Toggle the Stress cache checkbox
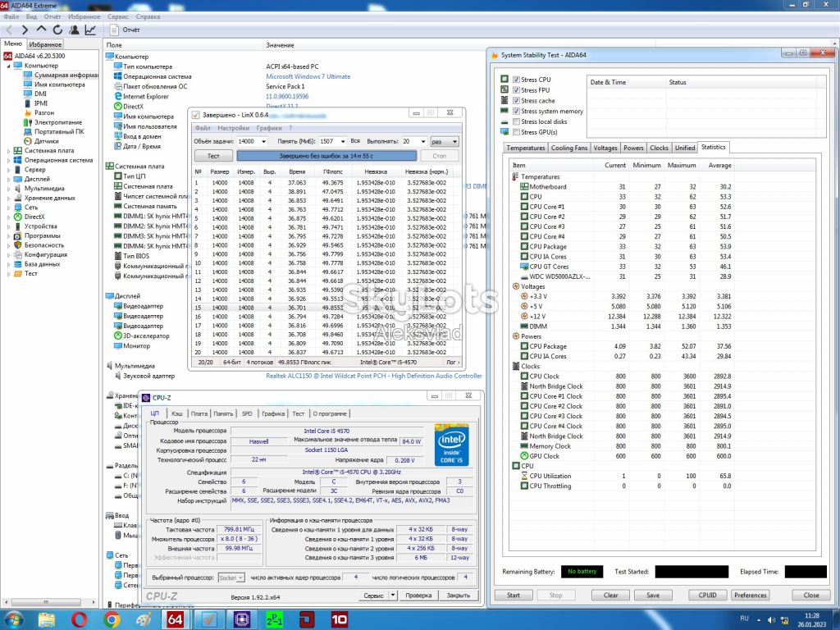The height and width of the screenshot is (630, 840). (516, 101)
